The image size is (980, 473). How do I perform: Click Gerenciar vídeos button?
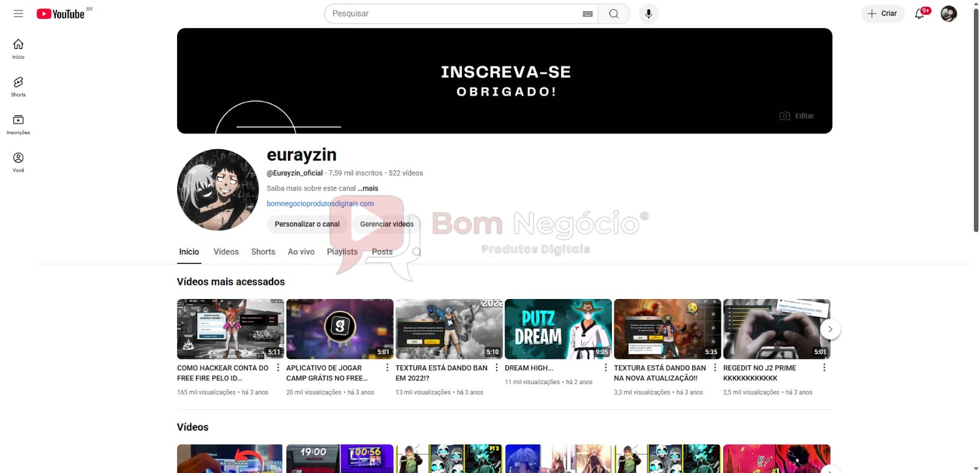click(386, 224)
